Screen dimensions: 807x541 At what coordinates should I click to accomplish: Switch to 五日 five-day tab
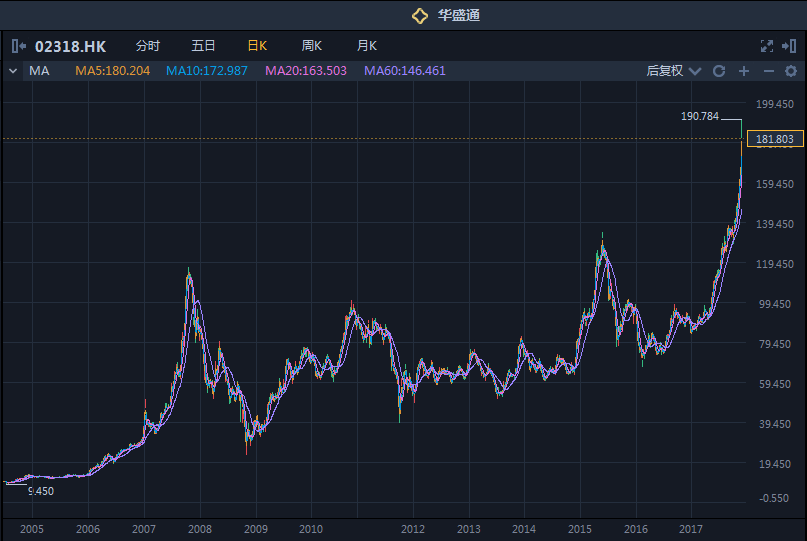point(203,46)
